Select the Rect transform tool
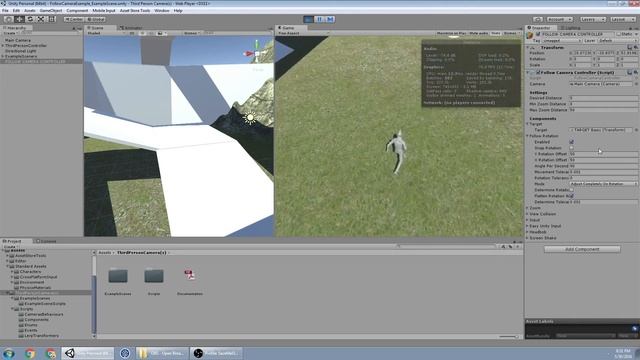640x360 pixels. [52, 19]
